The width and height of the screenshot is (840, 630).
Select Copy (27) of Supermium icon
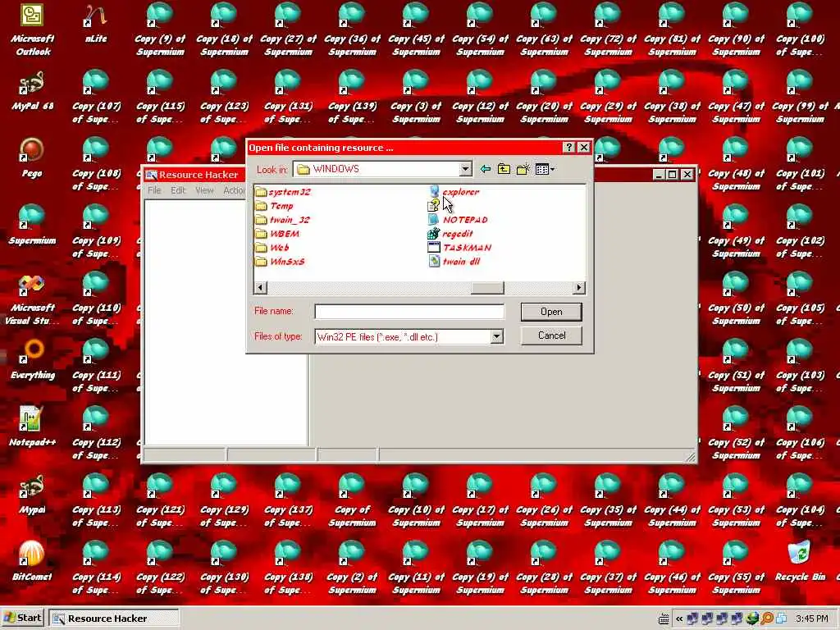[x=288, y=30]
